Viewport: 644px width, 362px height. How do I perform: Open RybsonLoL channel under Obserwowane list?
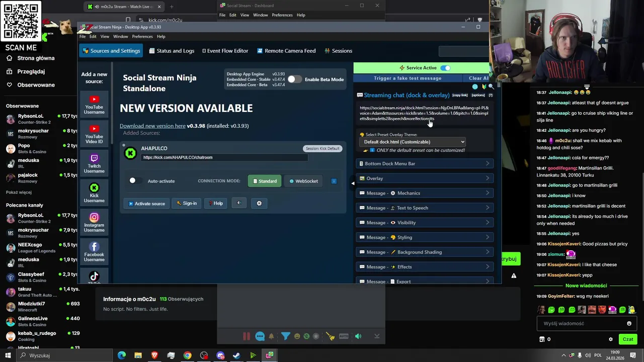(40, 119)
